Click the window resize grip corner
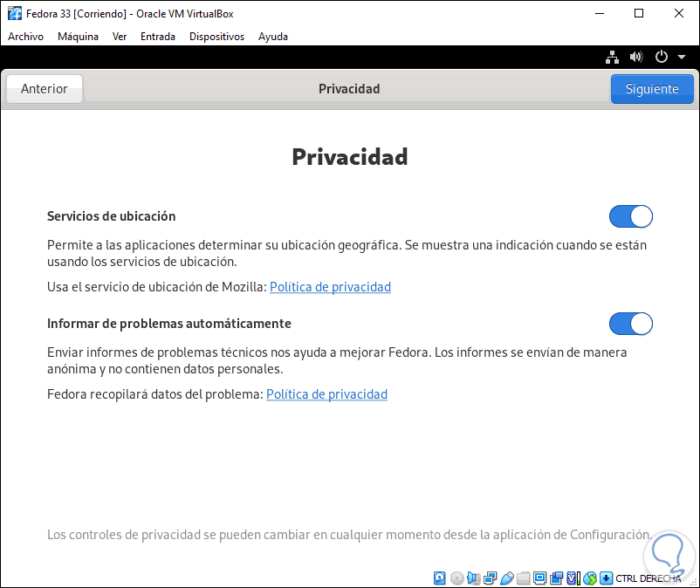Viewport: 700px width, 588px height. coord(693,582)
